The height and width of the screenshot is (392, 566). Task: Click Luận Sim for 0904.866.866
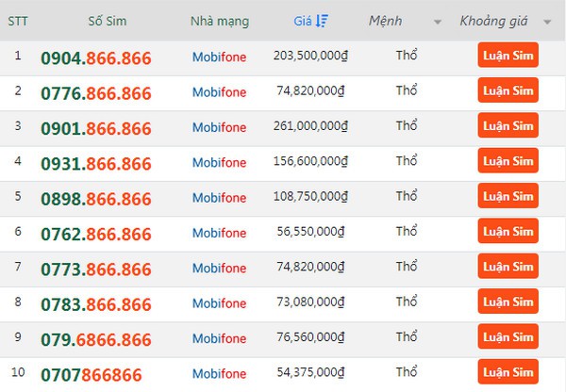508,56
